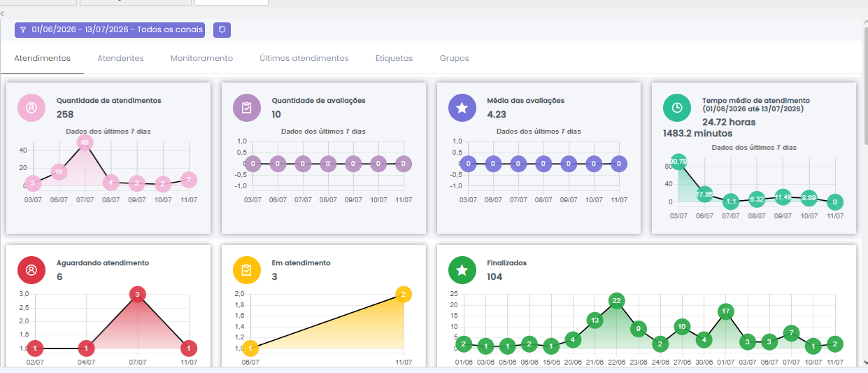Click the pink 4 point on 08/07
This screenshot has width=868, height=373.
tap(111, 183)
